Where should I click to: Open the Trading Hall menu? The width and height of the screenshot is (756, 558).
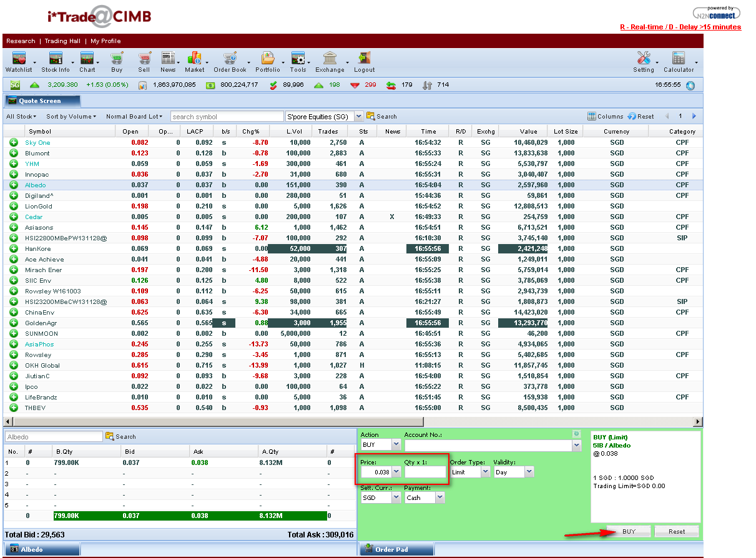click(62, 41)
